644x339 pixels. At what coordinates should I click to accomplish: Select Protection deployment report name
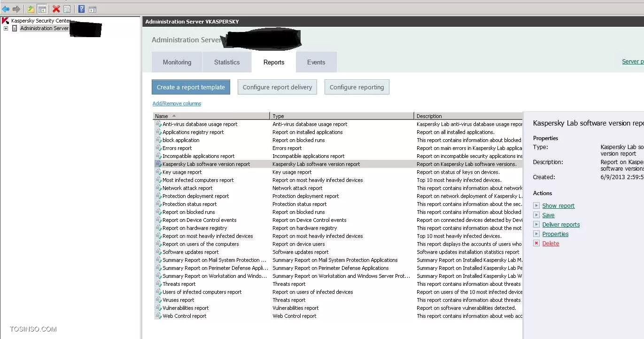click(x=196, y=196)
